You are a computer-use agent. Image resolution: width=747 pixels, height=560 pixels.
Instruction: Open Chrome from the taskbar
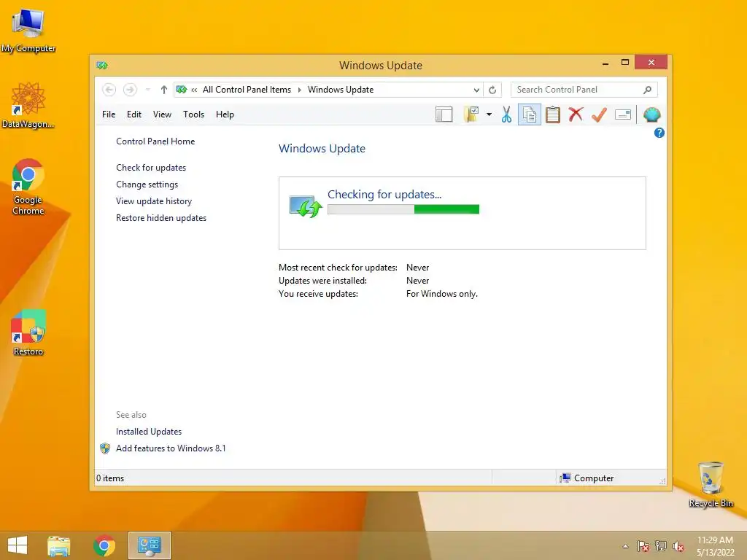[104, 545]
